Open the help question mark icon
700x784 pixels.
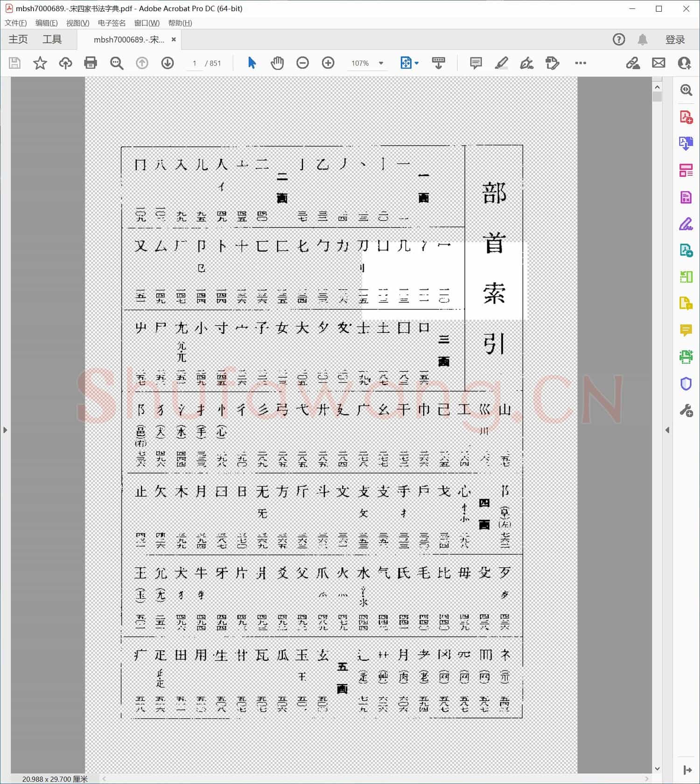point(619,40)
